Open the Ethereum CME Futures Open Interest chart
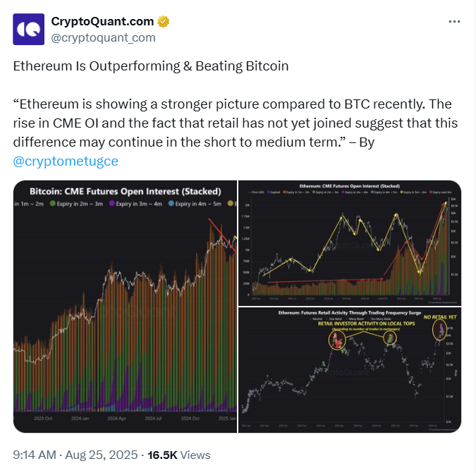 (x=350, y=242)
